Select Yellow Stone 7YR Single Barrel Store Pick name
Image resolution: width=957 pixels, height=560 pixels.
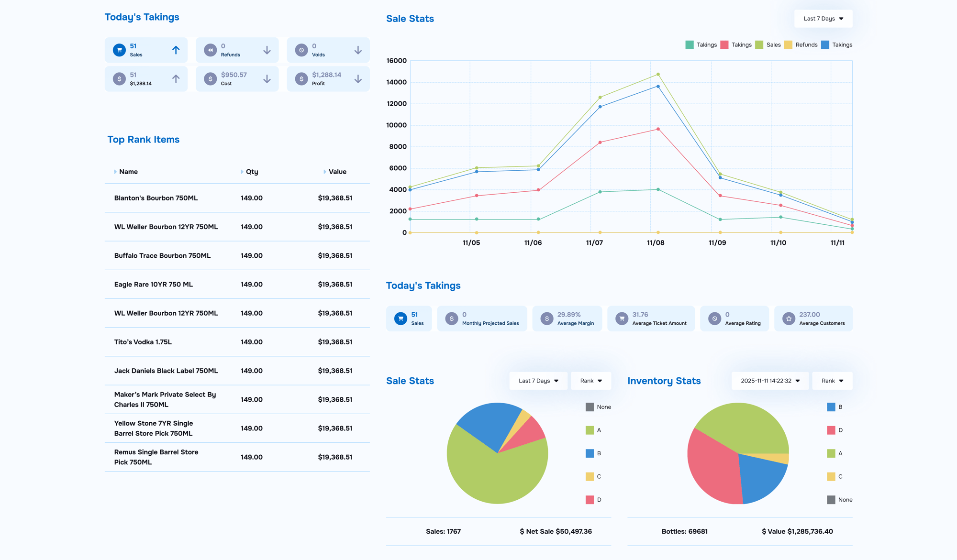(154, 428)
